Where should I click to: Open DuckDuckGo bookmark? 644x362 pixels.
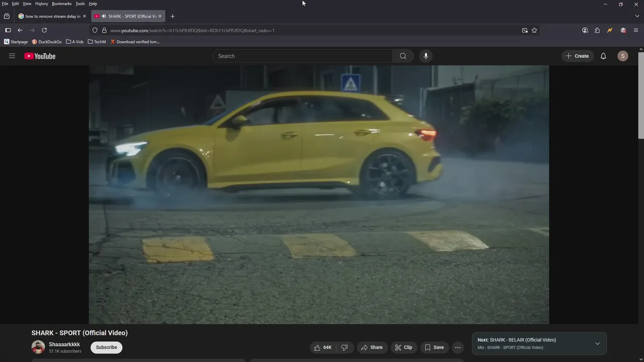point(47,42)
